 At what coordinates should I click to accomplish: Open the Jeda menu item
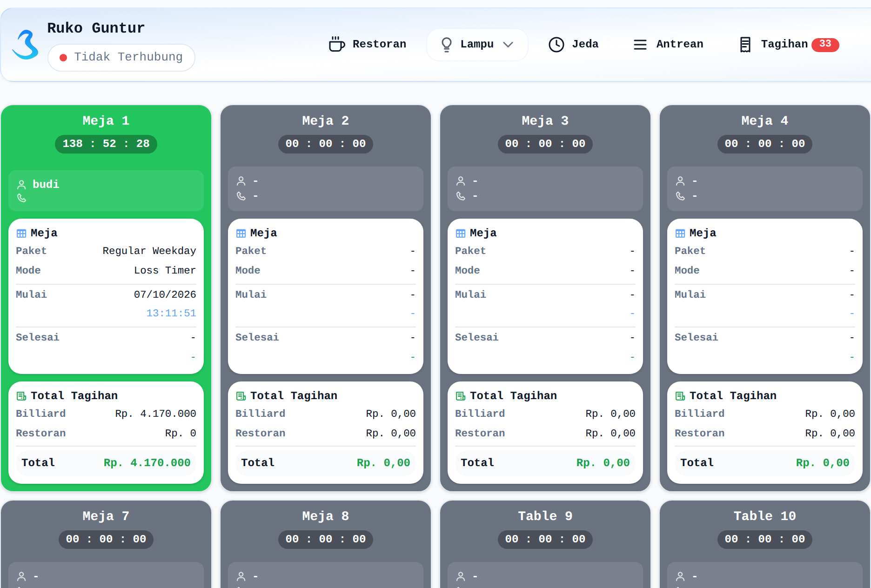573,44
